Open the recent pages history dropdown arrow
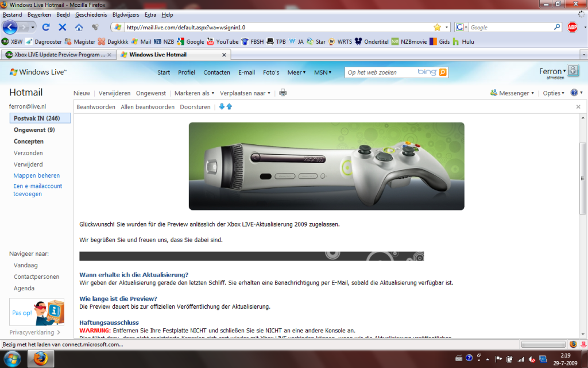 point(33,28)
